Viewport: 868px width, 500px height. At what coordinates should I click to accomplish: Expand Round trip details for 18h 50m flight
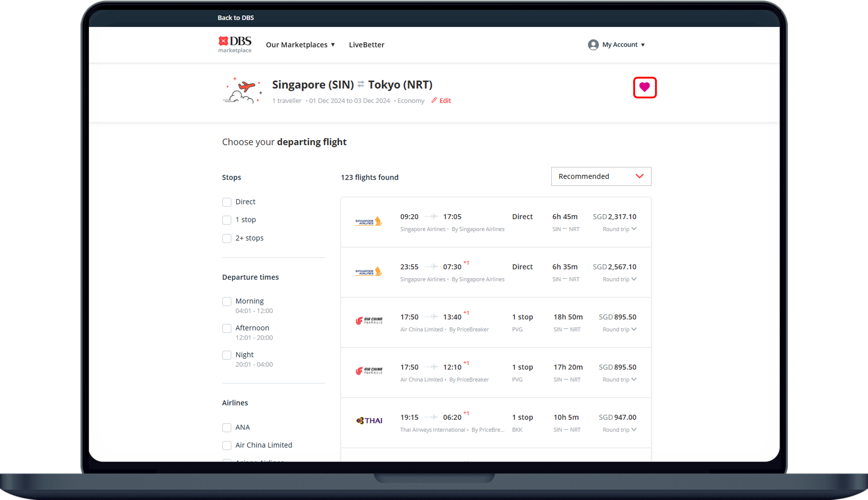(x=619, y=329)
